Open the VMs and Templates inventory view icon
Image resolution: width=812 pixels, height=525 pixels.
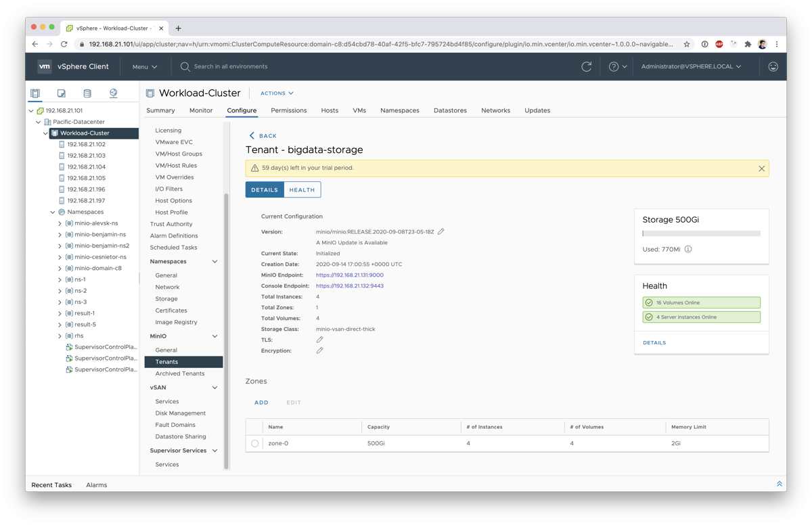pos(61,93)
